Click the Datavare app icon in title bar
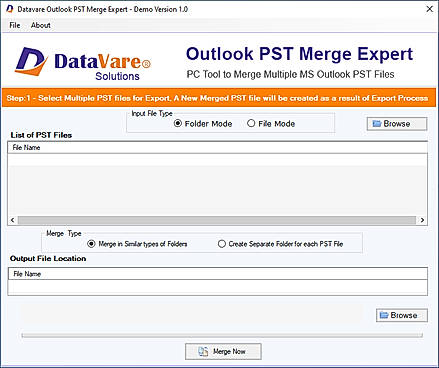439x368 pixels. click(10, 9)
